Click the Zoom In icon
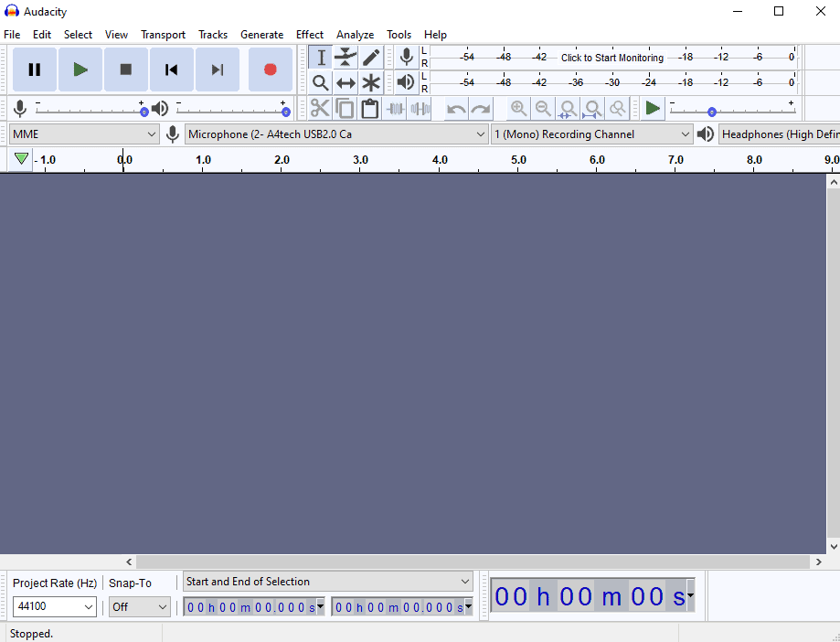 518,109
